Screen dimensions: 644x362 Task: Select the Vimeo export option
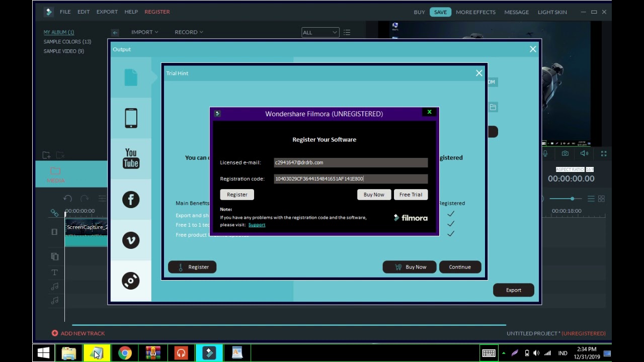[x=131, y=240]
